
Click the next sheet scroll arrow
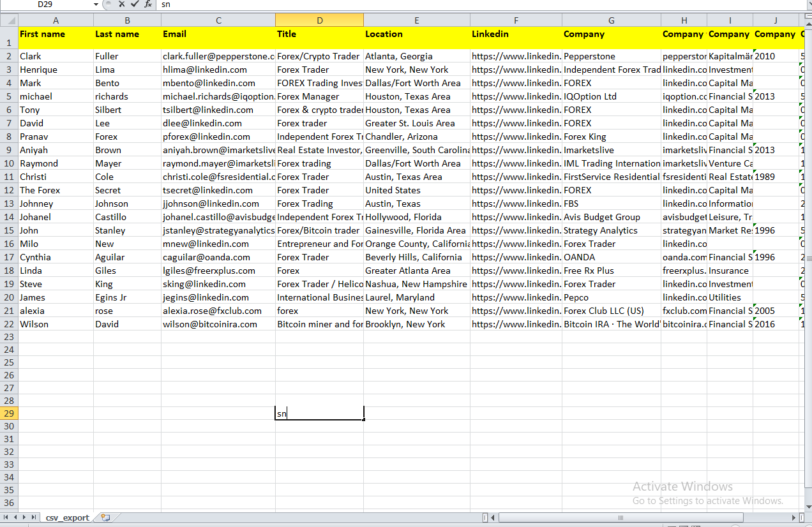coord(25,517)
